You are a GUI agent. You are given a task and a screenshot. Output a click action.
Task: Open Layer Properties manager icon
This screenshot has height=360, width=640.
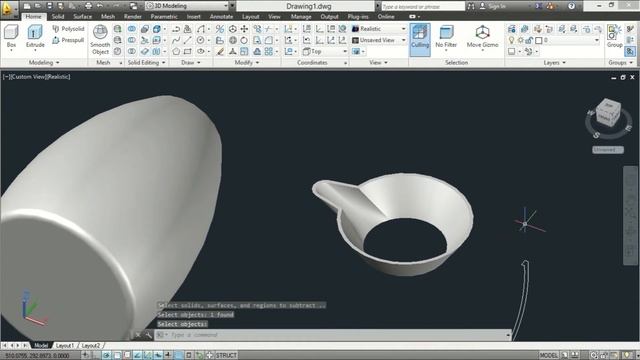click(511, 29)
